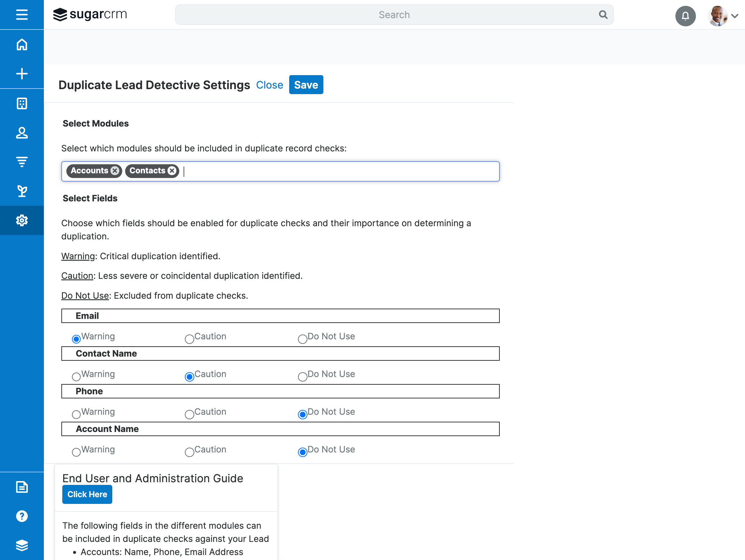Click the Select Modules heading
Viewport: 745px width, 560px height.
click(x=96, y=124)
